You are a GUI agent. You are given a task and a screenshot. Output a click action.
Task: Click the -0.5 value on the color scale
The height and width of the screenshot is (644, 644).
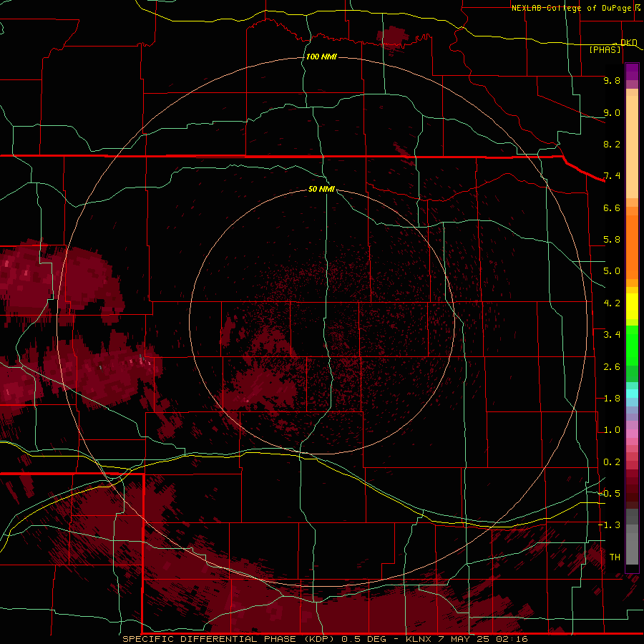[610, 494]
